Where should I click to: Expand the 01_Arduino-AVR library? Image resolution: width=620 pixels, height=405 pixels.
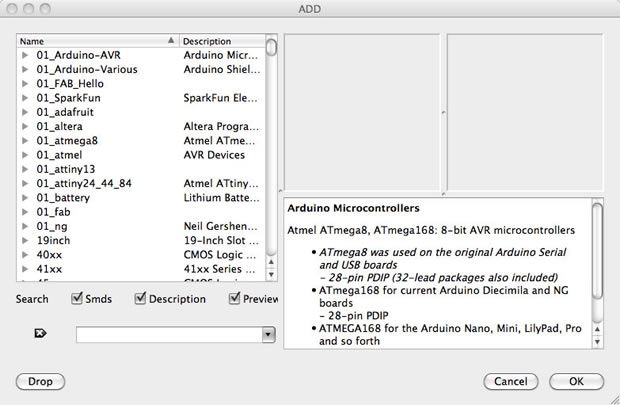click(25, 55)
